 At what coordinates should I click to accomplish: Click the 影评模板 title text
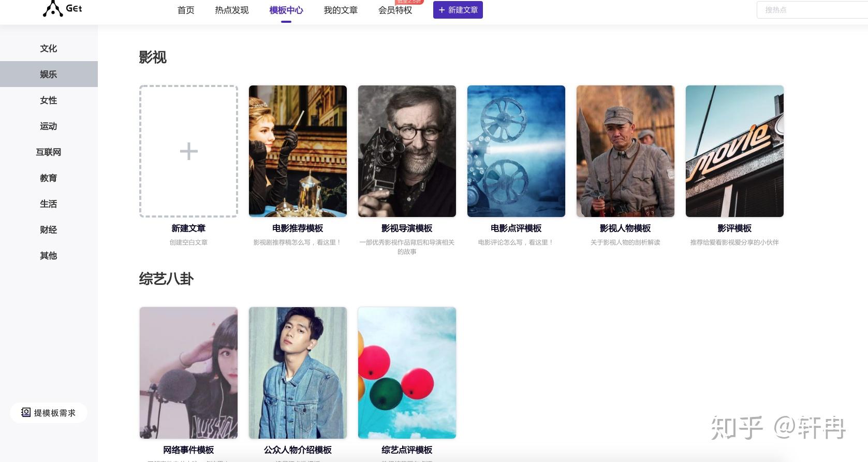pyautogui.click(x=734, y=228)
